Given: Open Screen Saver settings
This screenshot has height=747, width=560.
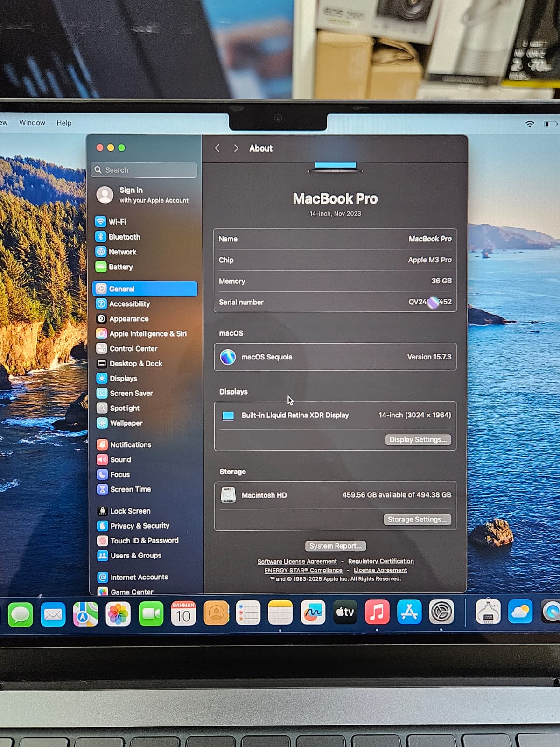Looking at the screenshot, I should [x=125, y=394].
